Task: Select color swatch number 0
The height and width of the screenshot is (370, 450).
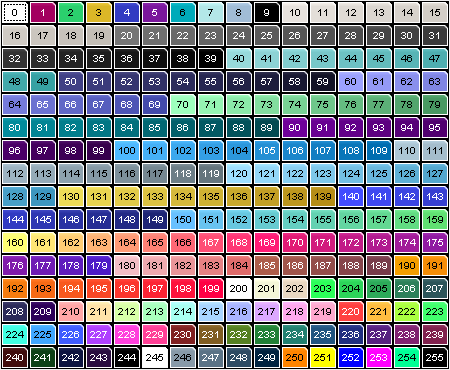Action: pos(14,13)
